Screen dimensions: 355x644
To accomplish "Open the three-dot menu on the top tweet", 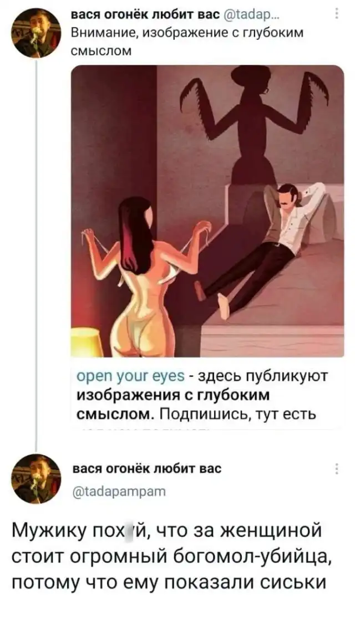I will (337, 14).
